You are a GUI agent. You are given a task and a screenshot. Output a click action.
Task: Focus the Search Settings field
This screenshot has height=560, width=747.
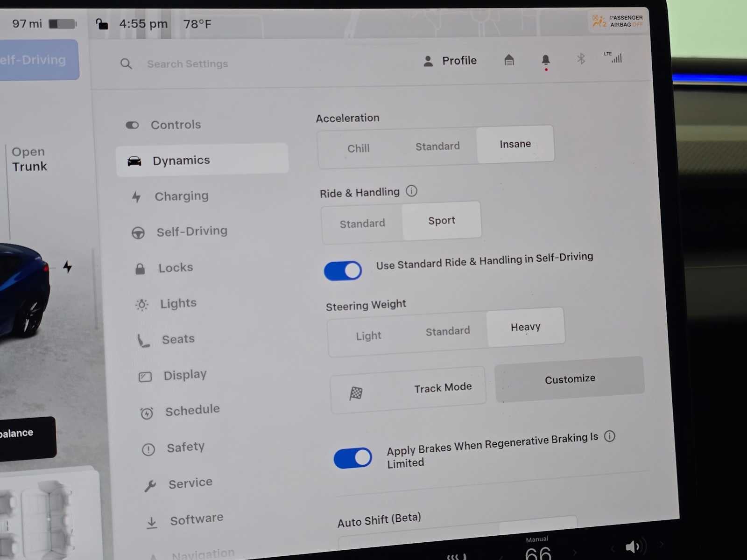point(187,64)
